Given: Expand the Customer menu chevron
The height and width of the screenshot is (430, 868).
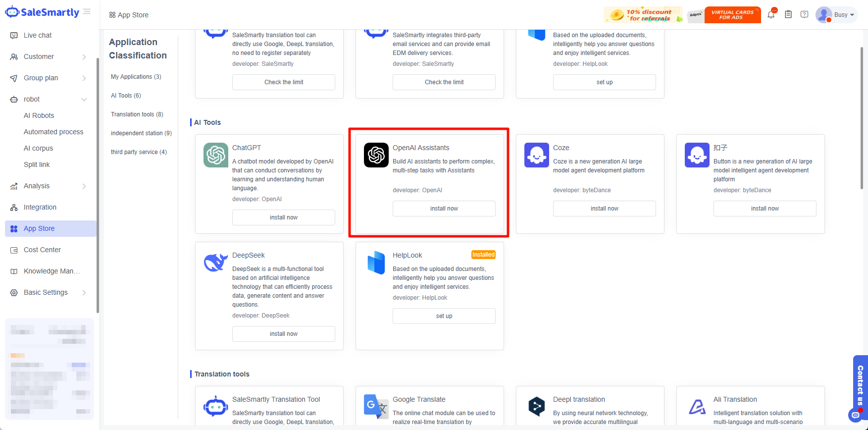Looking at the screenshot, I should (x=84, y=56).
